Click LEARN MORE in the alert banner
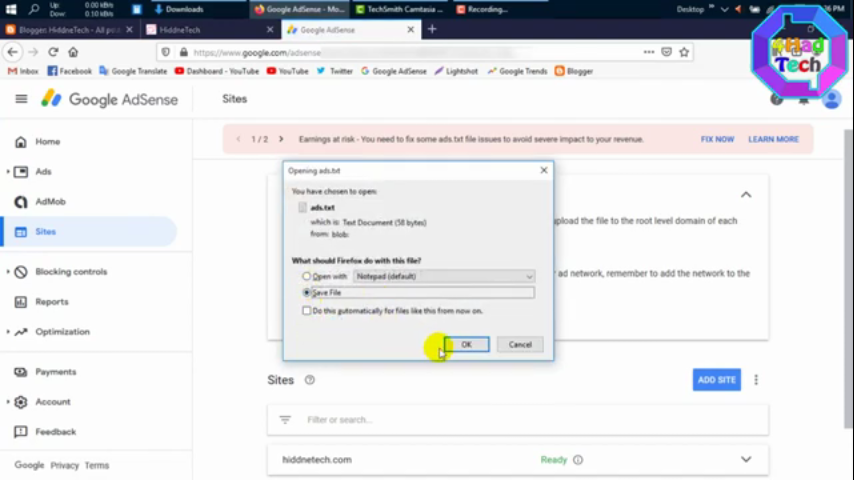 pos(773,139)
